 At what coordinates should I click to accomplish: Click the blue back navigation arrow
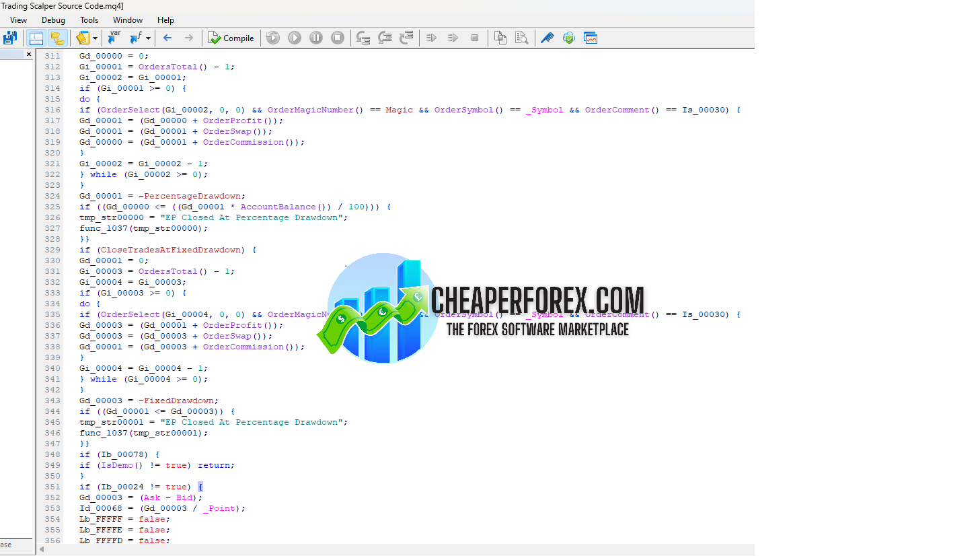(167, 38)
